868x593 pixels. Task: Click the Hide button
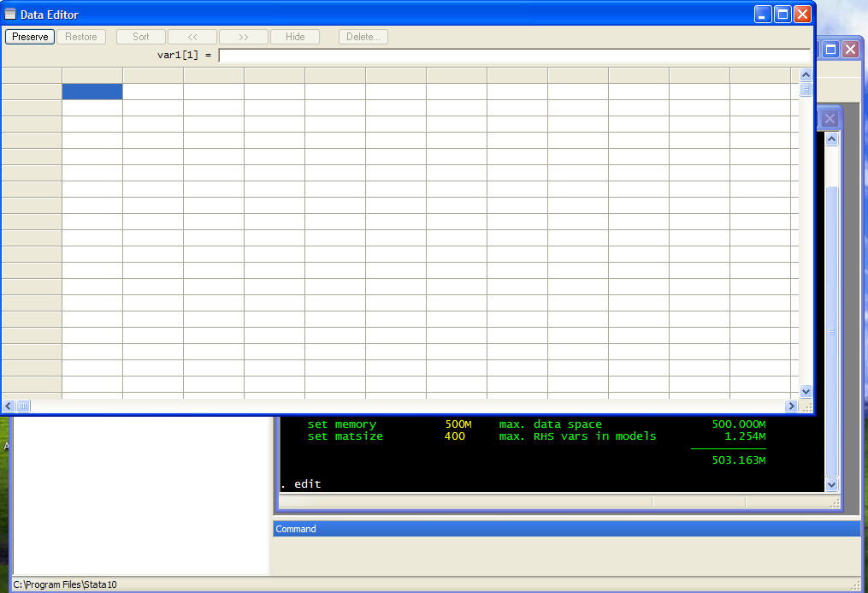(x=295, y=37)
